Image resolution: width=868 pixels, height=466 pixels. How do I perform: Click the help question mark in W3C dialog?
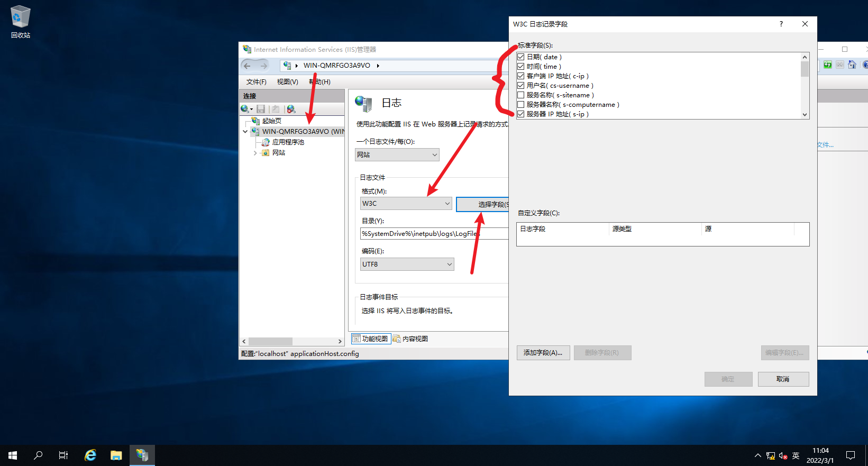coord(781,24)
